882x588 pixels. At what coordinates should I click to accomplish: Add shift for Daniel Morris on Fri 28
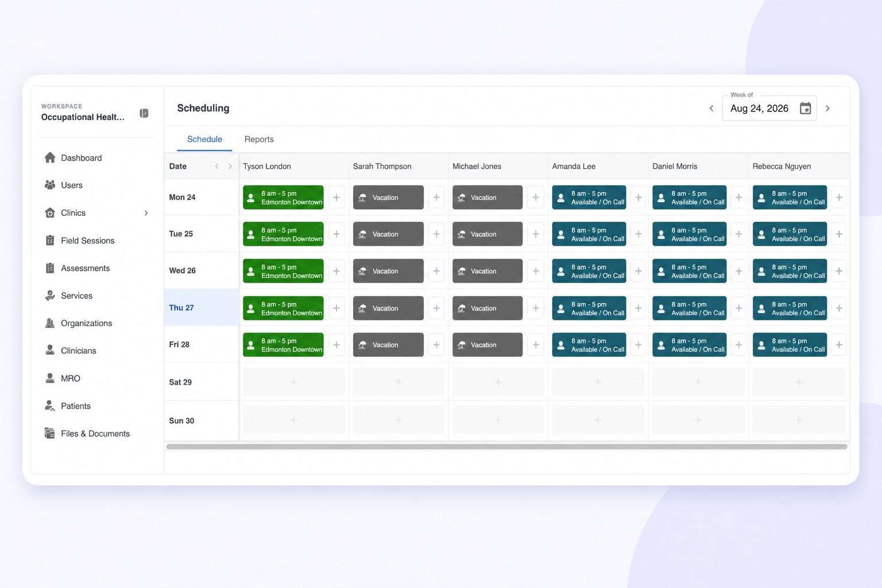[738, 345]
